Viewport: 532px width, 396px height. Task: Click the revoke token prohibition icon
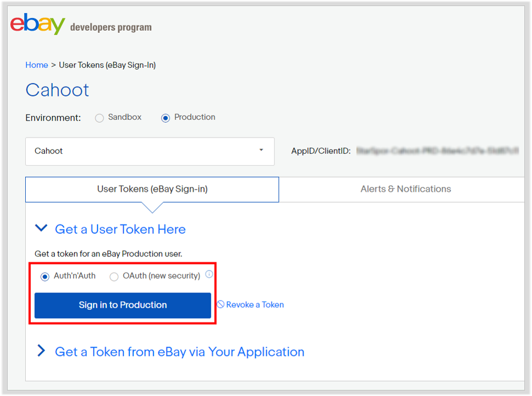point(221,304)
